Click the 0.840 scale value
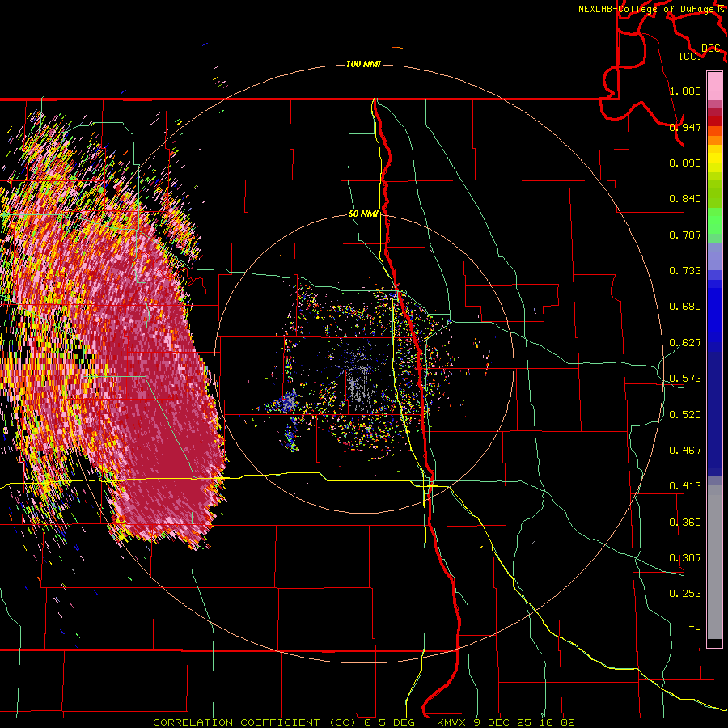 pos(685,199)
